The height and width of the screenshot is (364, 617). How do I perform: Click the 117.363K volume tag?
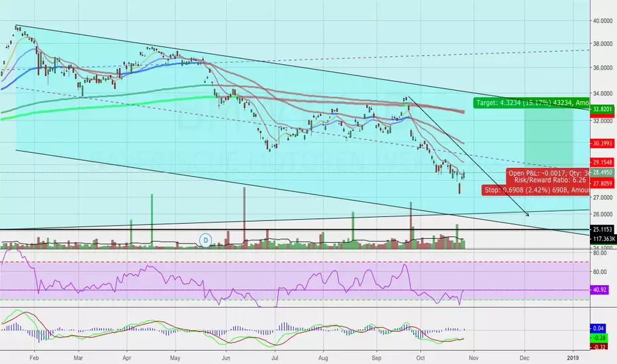[x=603, y=238]
